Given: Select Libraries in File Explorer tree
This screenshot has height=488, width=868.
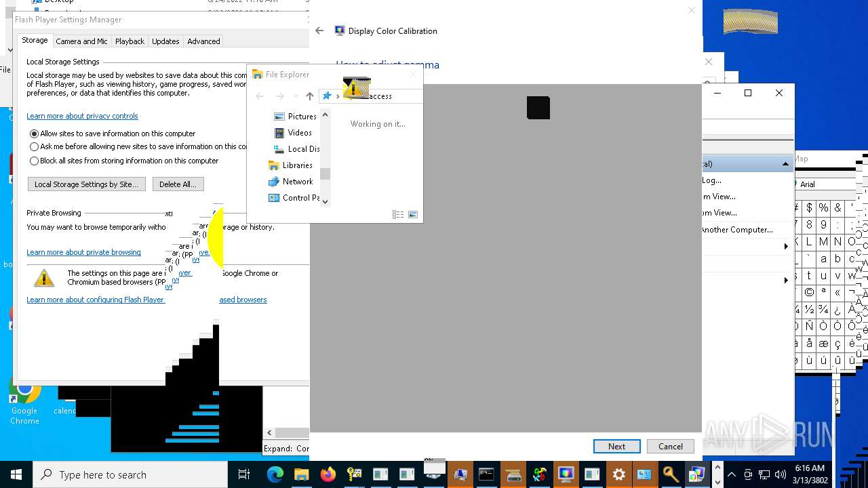Looking at the screenshot, I should (x=290, y=165).
